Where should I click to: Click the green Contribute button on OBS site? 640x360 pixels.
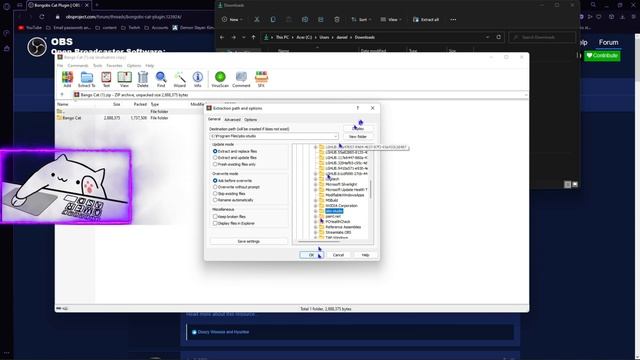tap(602, 56)
